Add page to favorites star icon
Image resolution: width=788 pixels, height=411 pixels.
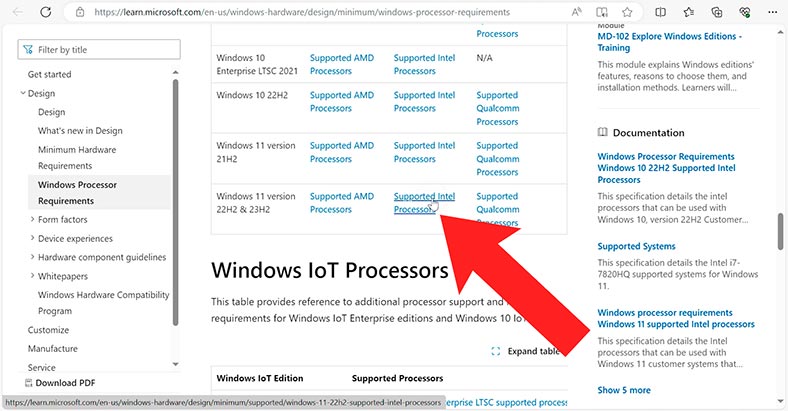pos(627,12)
